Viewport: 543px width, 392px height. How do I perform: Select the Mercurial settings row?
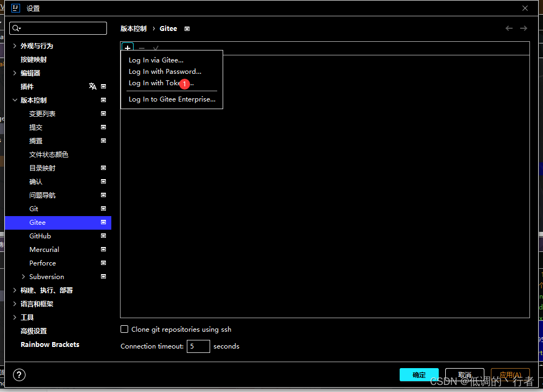[x=58, y=249]
